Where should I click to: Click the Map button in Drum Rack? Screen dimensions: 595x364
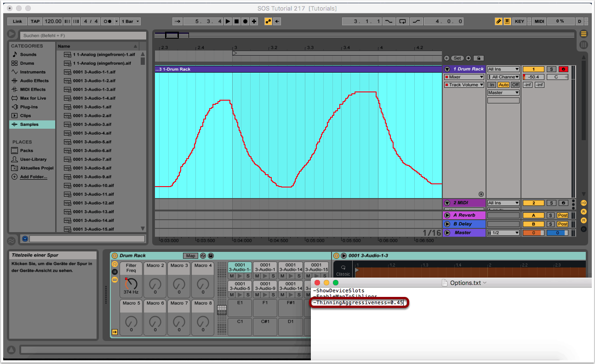point(190,256)
